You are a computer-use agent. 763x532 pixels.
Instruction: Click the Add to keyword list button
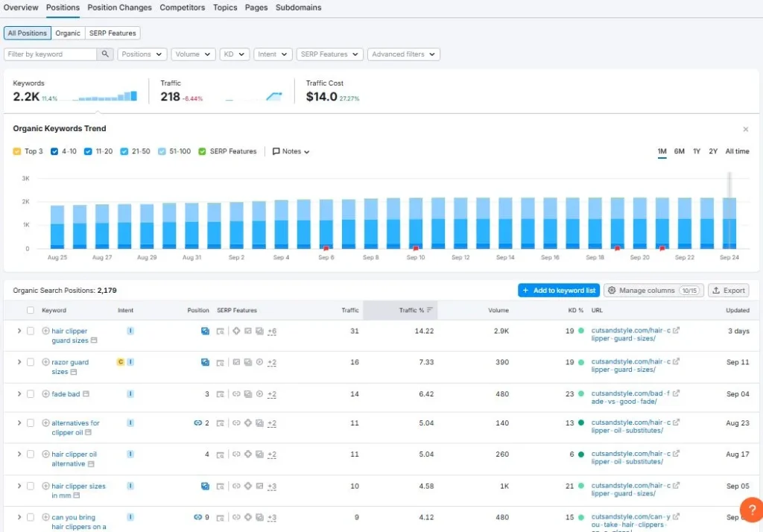pyautogui.click(x=559, y=290)
